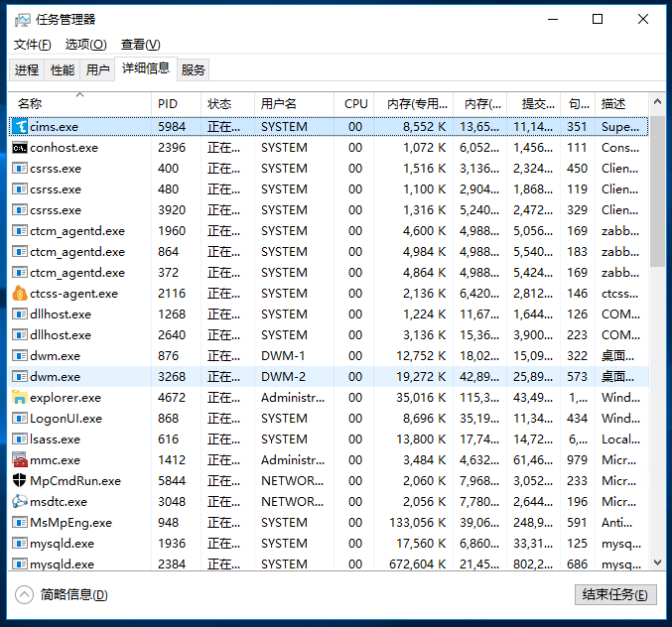The image size is (672, 627).
Task: Switch to the 服务 tab
Action: 193,69
